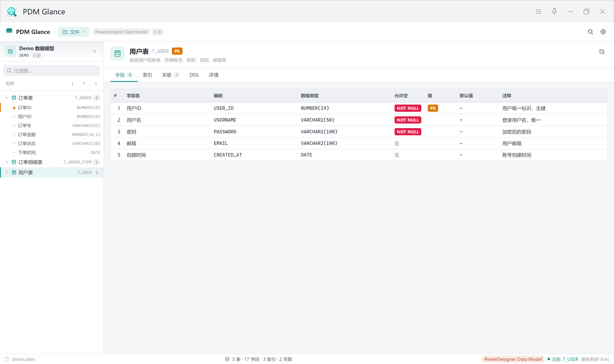Collapse all tables with double-chevron left icon
This screenshot has width=614, height=364.
96,83
